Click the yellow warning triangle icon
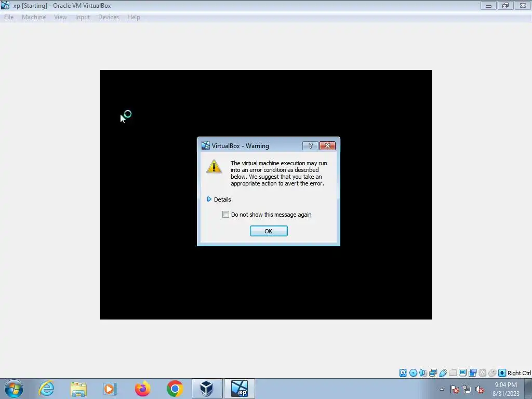Image resolution: width=532 pixels, height=399 pixels. click(x=214, y=166)
